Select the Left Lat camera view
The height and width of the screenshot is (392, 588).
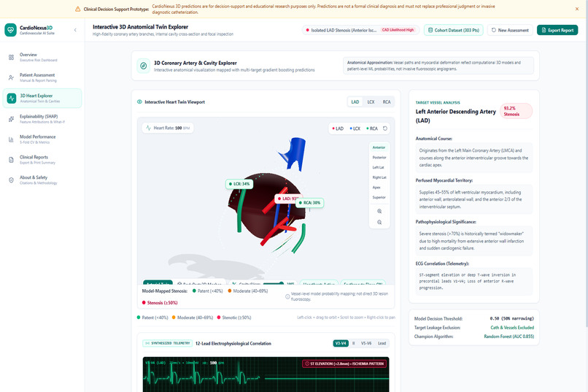point(378,167)
